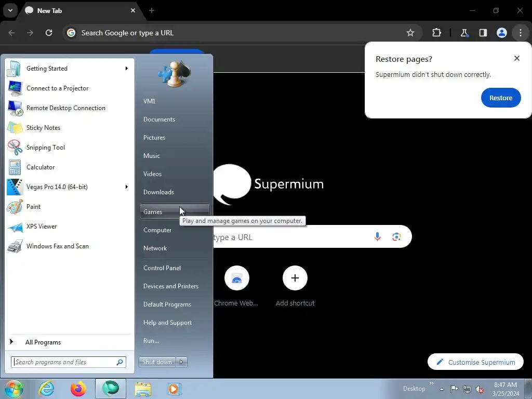Reload the current page
This screenshot has height=399, width=532.
coord(49,33)
